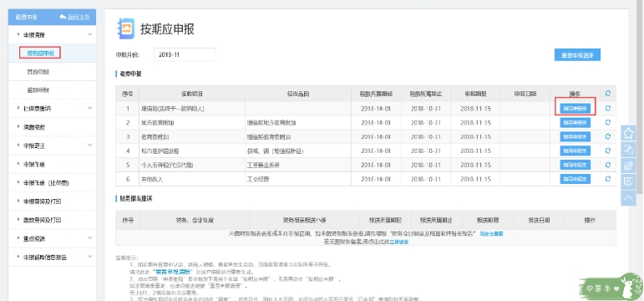Expand the 重点税源 menu section
The width and height of the screenshot is (644, 301).
coord(90,238)
